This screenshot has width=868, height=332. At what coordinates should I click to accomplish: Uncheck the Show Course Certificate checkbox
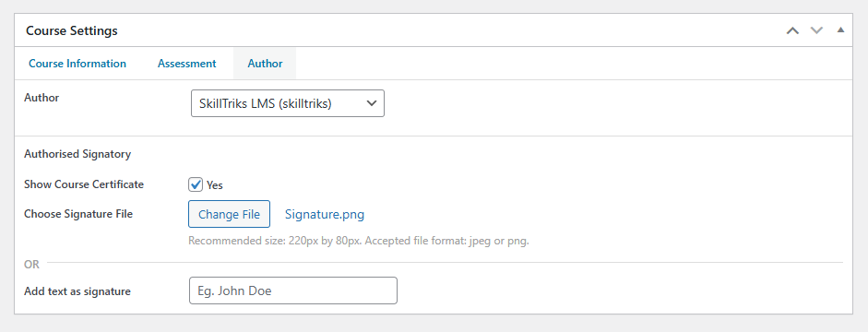tap(196, 184)
